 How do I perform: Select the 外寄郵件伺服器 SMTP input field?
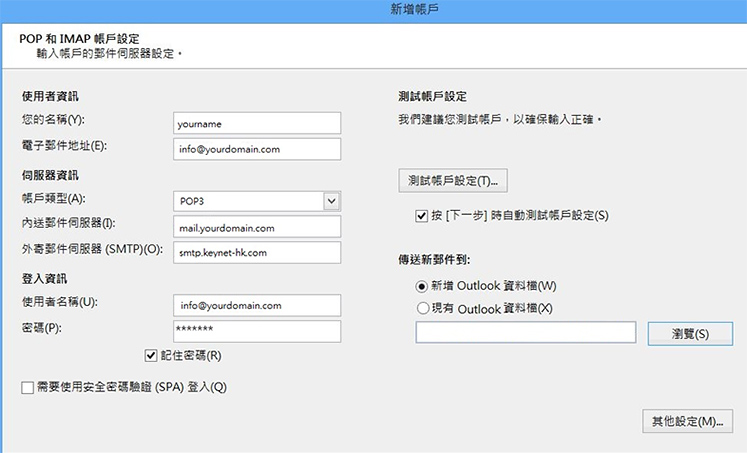[x=256, y=252]
